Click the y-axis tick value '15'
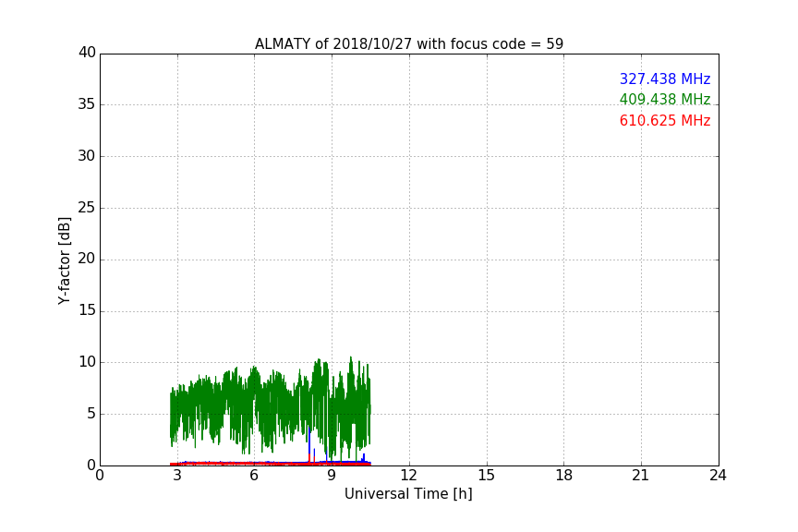 (87, 310)
